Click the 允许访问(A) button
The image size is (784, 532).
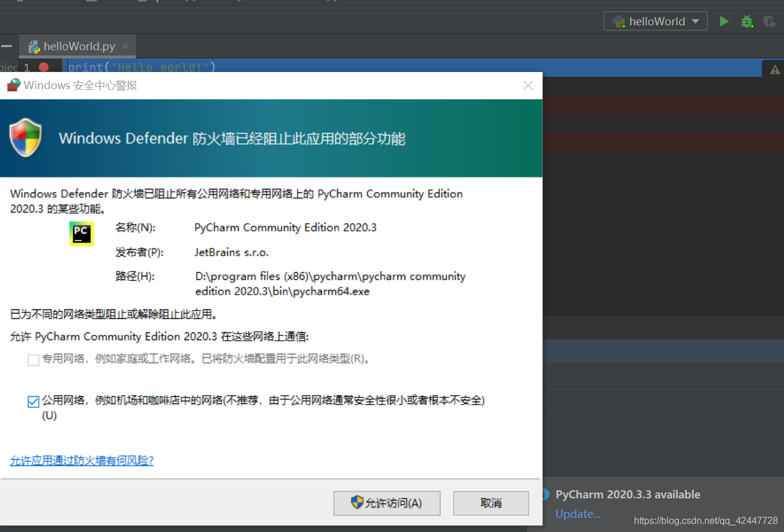[387, 503]
